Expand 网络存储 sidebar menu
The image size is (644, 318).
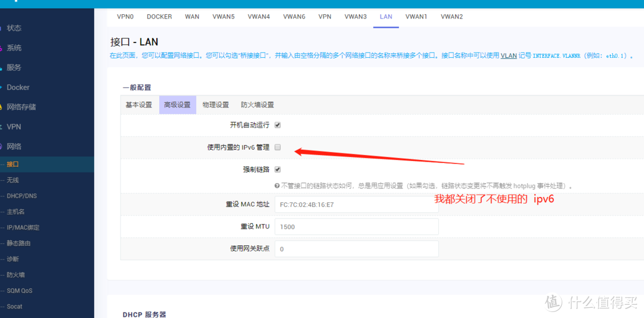click(x=21, y=107)
